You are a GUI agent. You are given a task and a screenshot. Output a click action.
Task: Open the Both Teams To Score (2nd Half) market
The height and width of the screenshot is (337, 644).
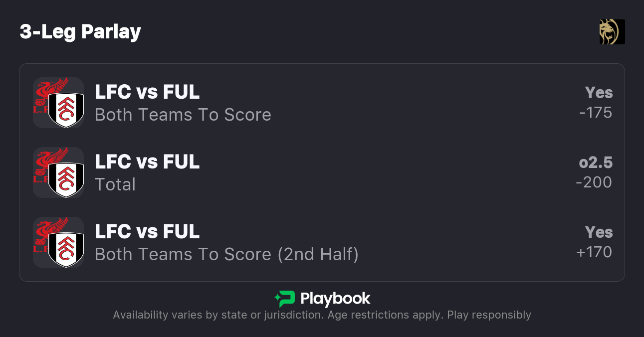click(226, 254)
